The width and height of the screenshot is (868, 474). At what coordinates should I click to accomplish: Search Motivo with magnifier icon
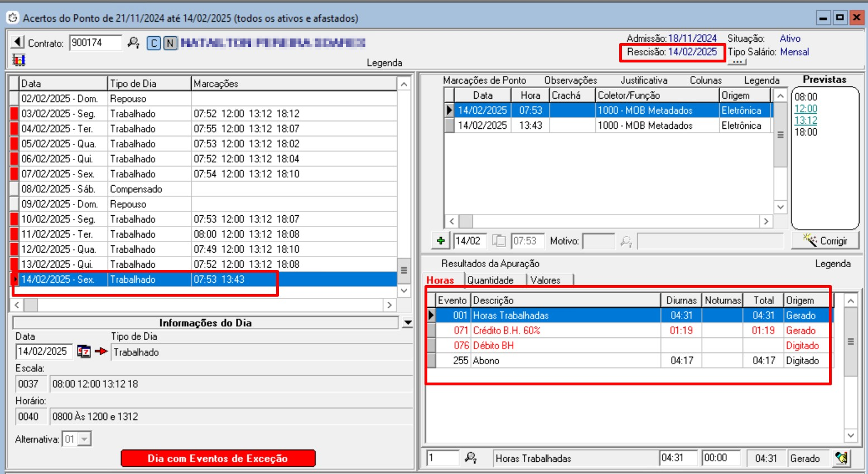tap(626, 241)
